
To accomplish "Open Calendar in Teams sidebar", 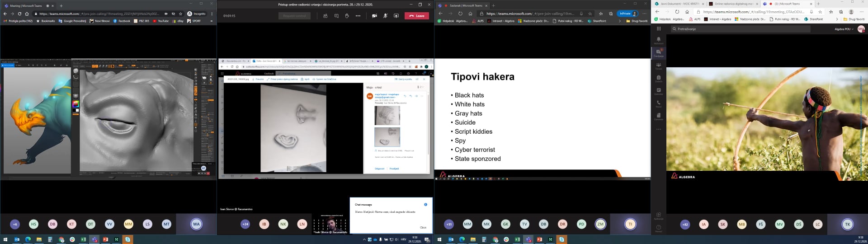I will [x=658, y=91].
